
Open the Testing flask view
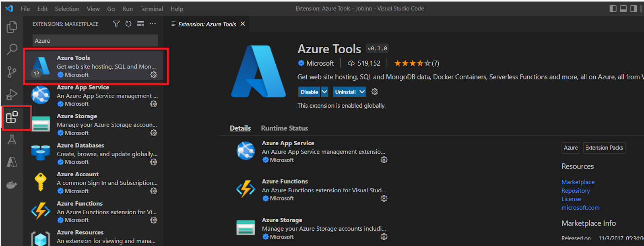pyautogui.click(x=12, y=140)
